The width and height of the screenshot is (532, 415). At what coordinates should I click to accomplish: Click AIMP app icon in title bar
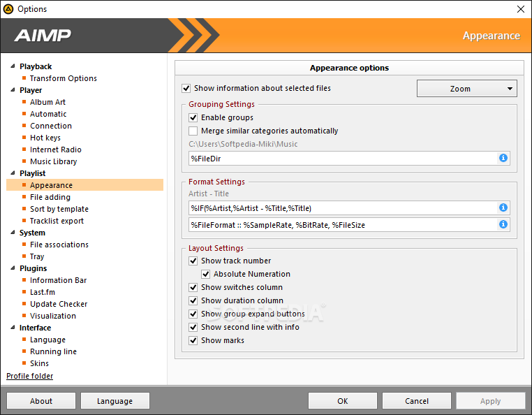[8, 9]
